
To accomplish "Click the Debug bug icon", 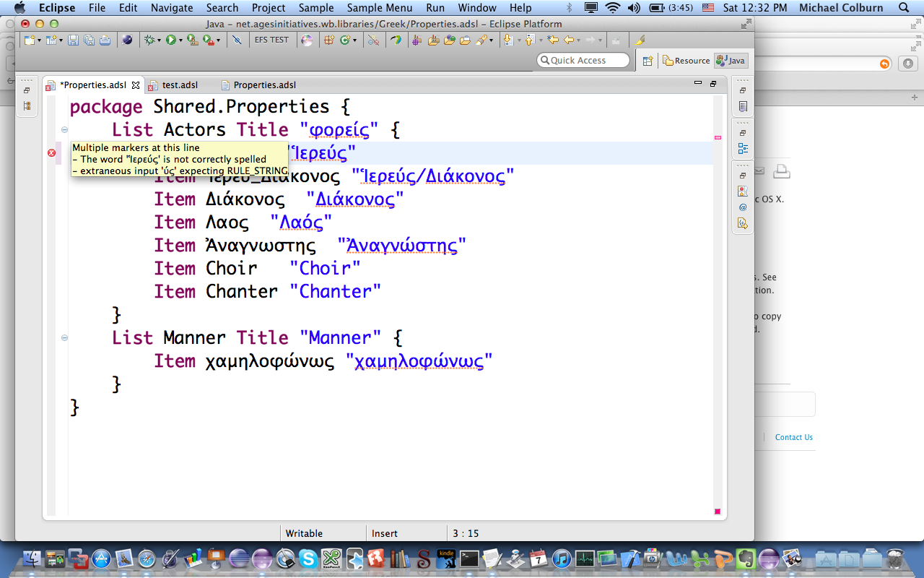I will 149,40.
